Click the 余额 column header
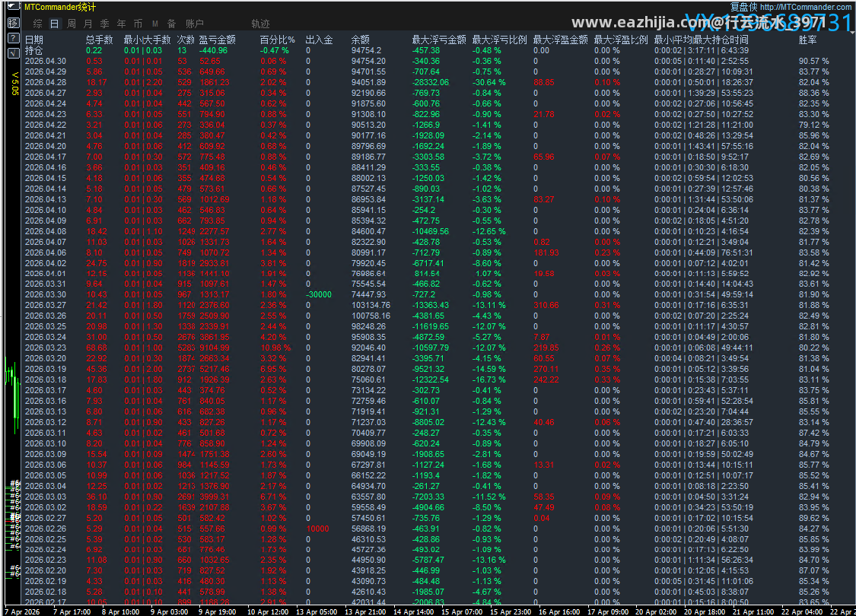The height and width of the screenshot is (616, 856). pos(361,40)
